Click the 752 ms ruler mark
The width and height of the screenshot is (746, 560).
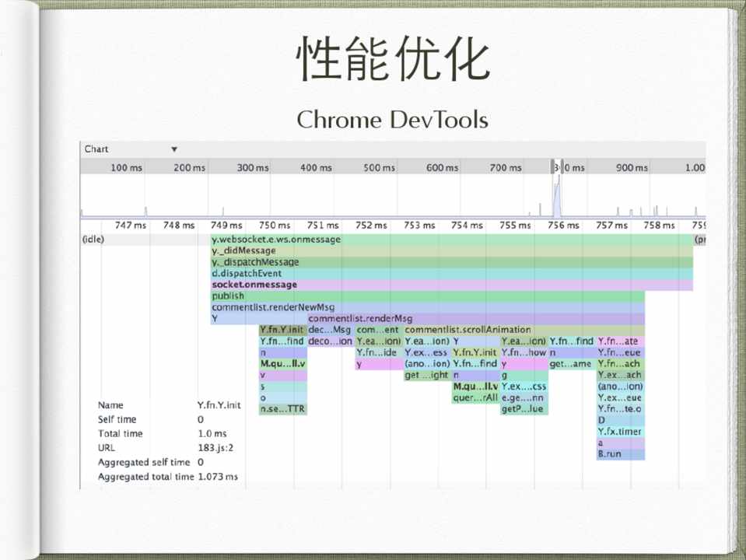(x=370, y=226)
